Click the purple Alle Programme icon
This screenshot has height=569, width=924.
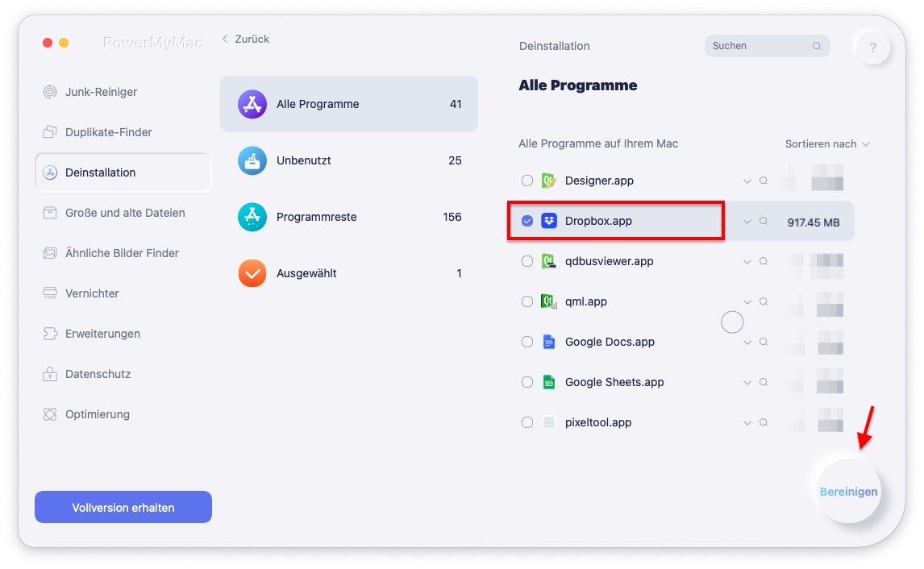click(x=252, y=104)
